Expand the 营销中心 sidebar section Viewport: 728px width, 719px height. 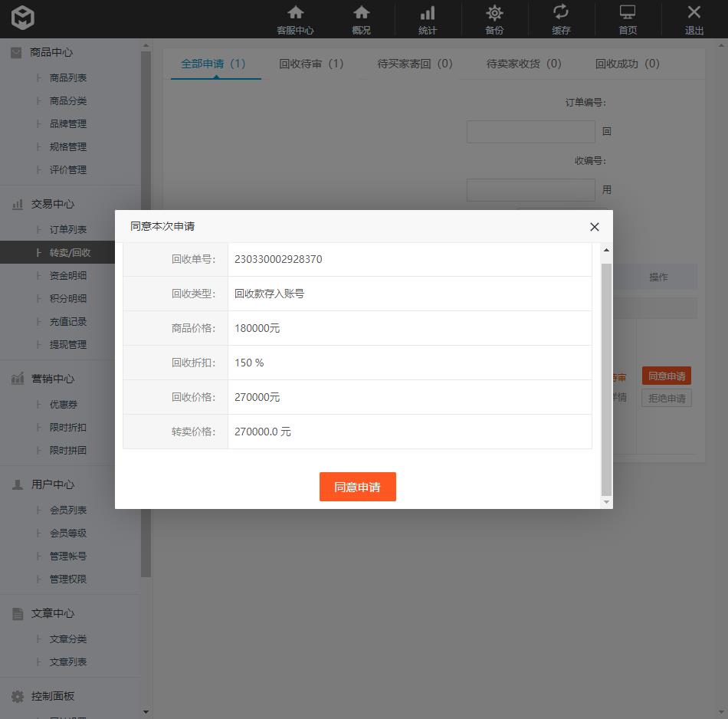(52, 379)
